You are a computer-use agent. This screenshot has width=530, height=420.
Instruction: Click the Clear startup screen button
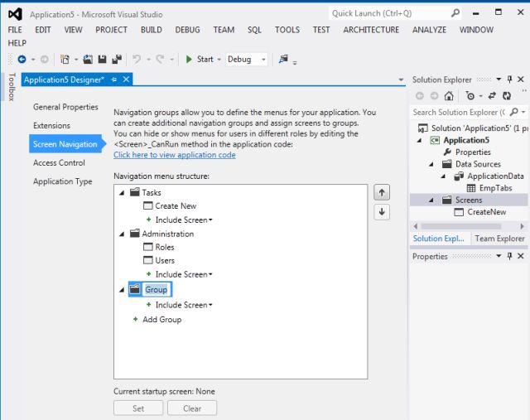click(192, 408)
